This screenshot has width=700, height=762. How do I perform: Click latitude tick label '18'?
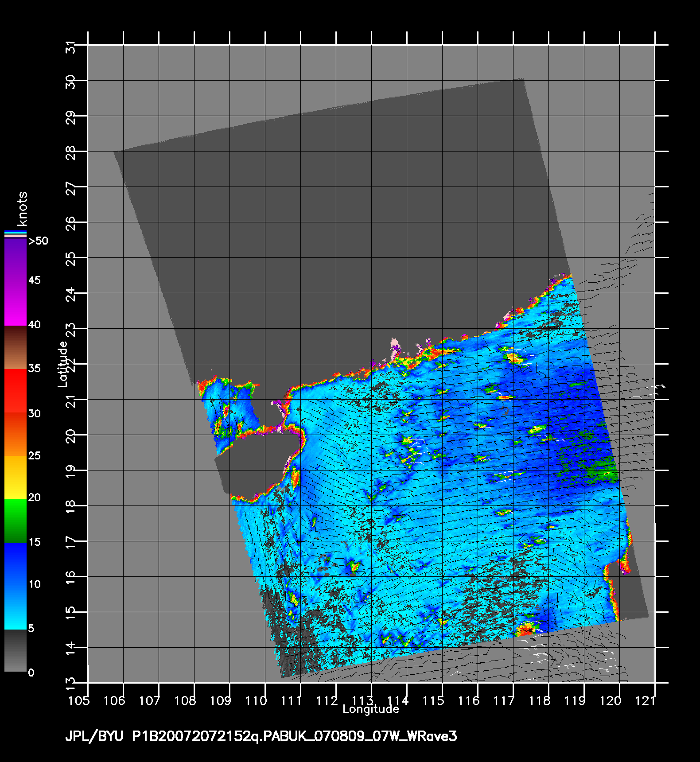pyautogui.click(x=71, y=508)
